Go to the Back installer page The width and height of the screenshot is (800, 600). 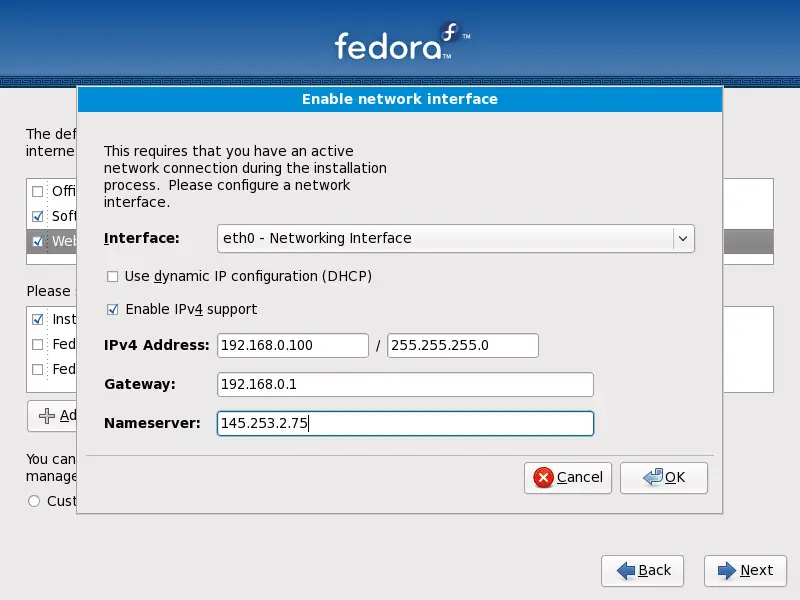(x=642, y=571)
